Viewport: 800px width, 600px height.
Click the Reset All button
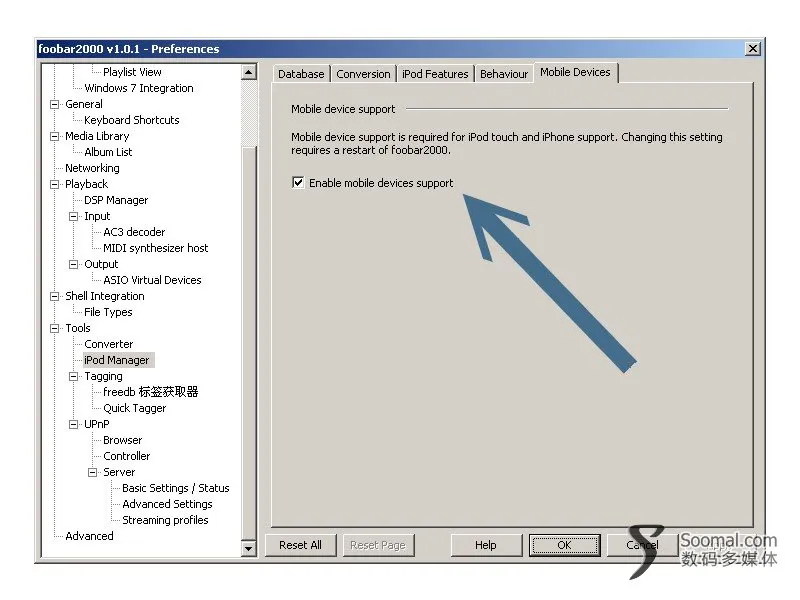[x=301, y=545]
